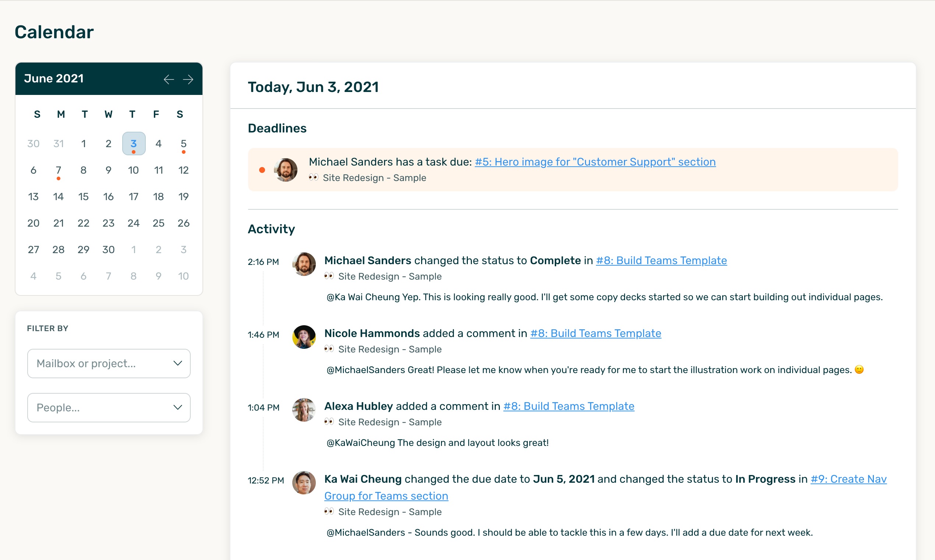Select June 30 on the calendar

[x=108, y=249]
